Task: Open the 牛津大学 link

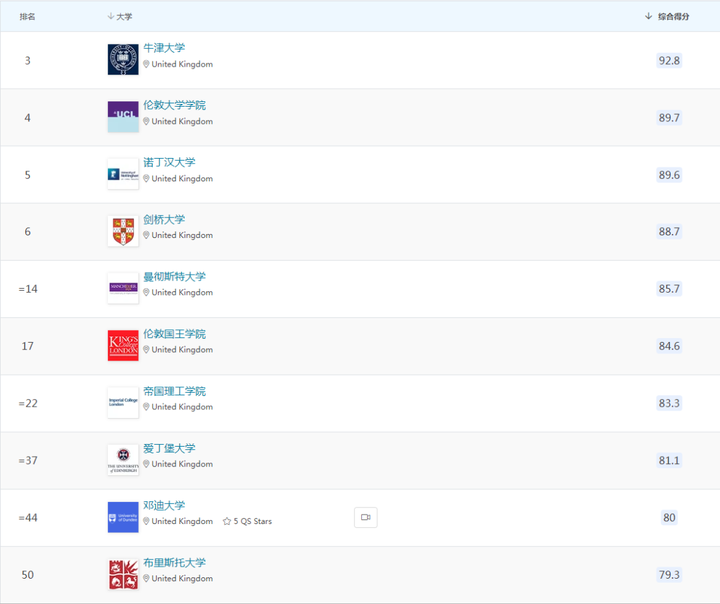Action: (164, 48)
